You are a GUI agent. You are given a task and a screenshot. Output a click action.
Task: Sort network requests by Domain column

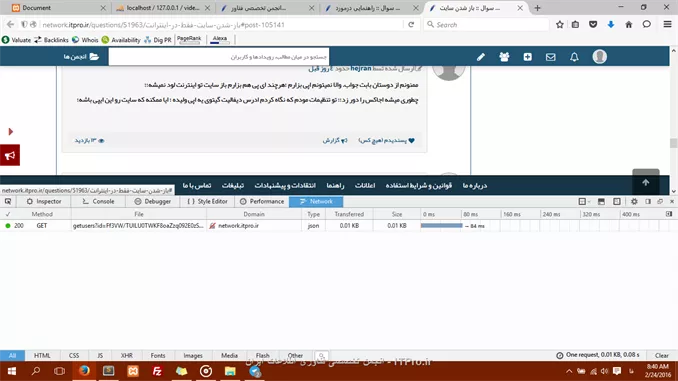click(254, 214)
